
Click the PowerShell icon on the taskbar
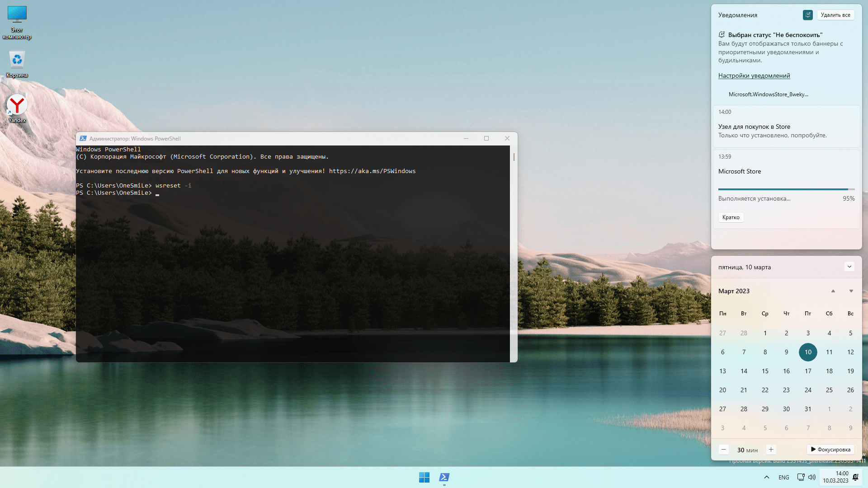[444, 477]
